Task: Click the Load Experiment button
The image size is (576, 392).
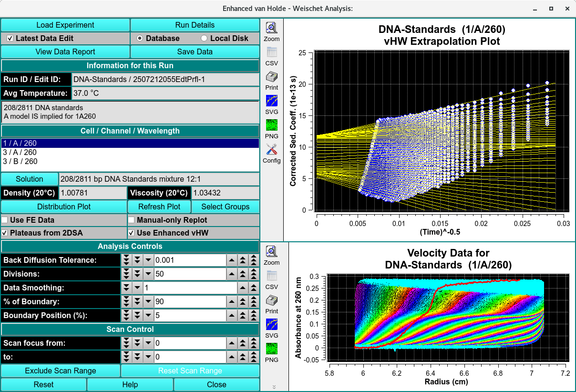Action: 65,25
